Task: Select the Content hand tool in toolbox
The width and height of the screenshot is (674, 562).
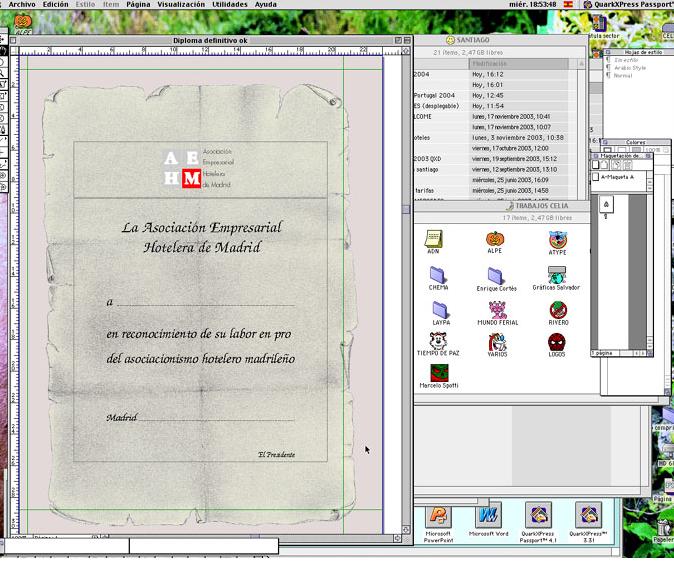Action: [x=3, y=51]
